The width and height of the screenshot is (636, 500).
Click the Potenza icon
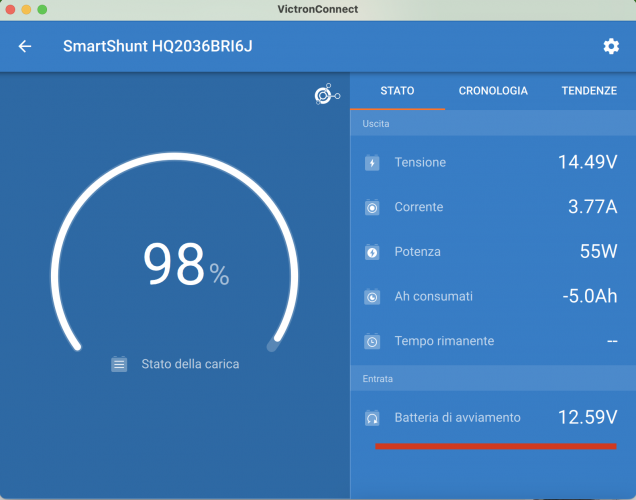(x=372, y=252)
